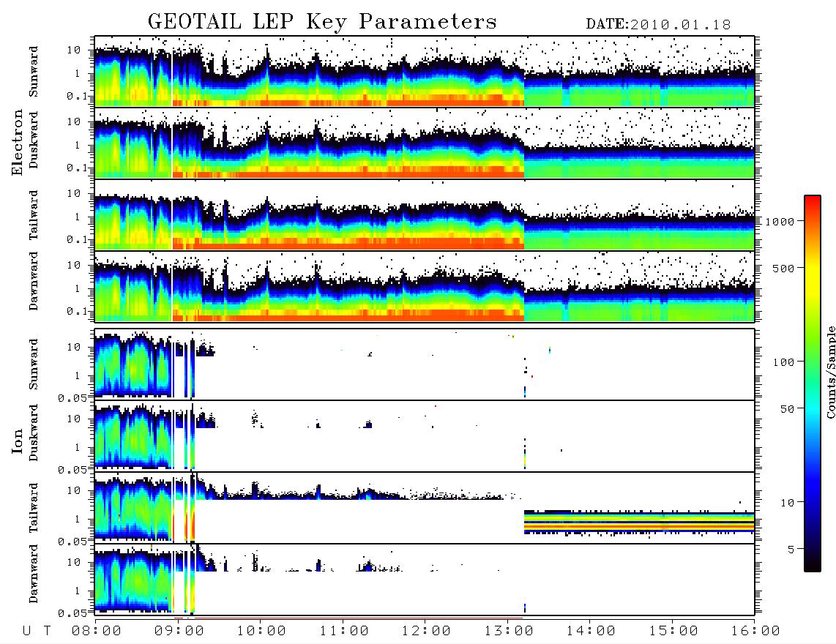Click the Electron Sunward spectrogram panel
836x644 pixels.
coord(425,71)
